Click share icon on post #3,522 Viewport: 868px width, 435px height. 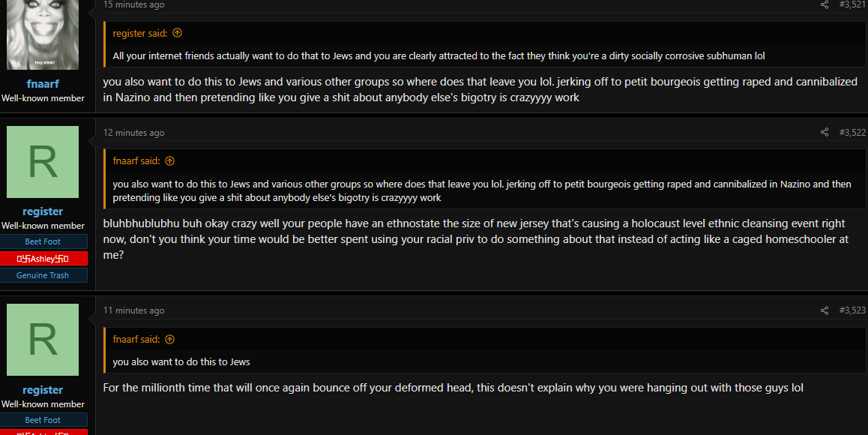click(x=825, y=132)
